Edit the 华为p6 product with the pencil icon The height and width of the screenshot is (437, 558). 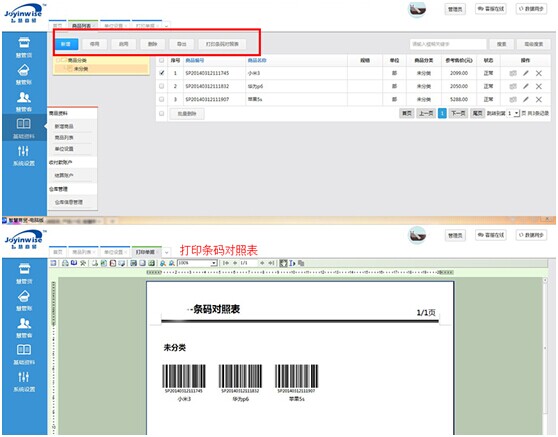(x=526, y=86)
